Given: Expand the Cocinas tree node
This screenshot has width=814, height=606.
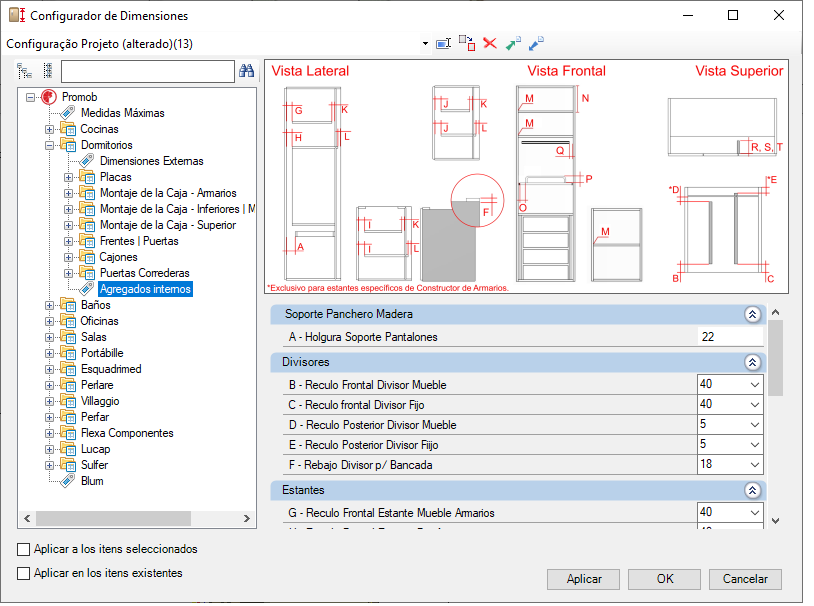Looking at the screenshot, I should point(49,129).
